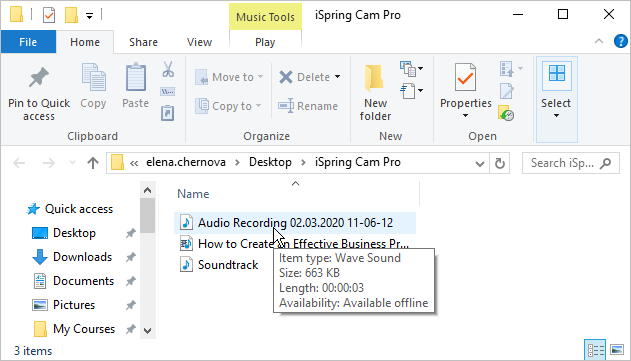Switch to the Share tab
The image size is (631, 361).
pyautogui.click(x=143, y=42)
